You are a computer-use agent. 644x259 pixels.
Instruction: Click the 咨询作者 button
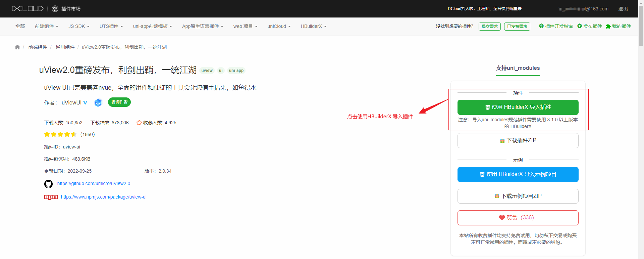coord(119,102)
